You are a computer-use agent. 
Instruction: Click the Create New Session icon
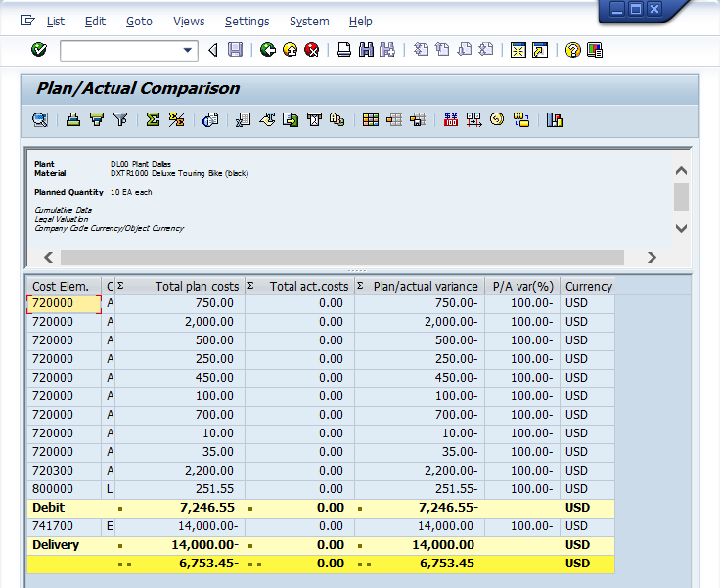pyautogui.click(x=517, y=50)
